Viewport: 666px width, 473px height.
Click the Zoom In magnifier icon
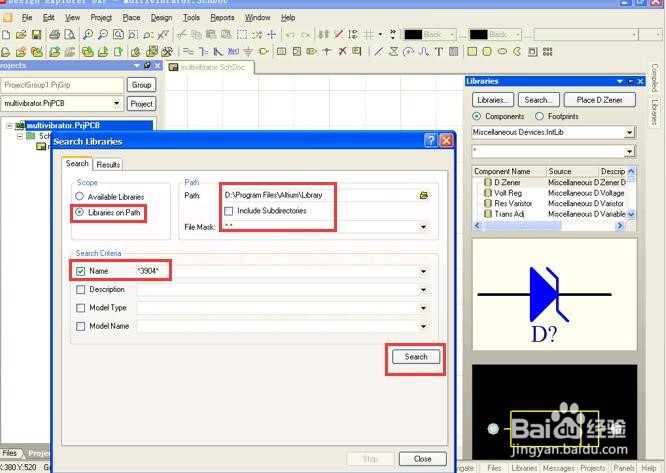pos(87,34)
